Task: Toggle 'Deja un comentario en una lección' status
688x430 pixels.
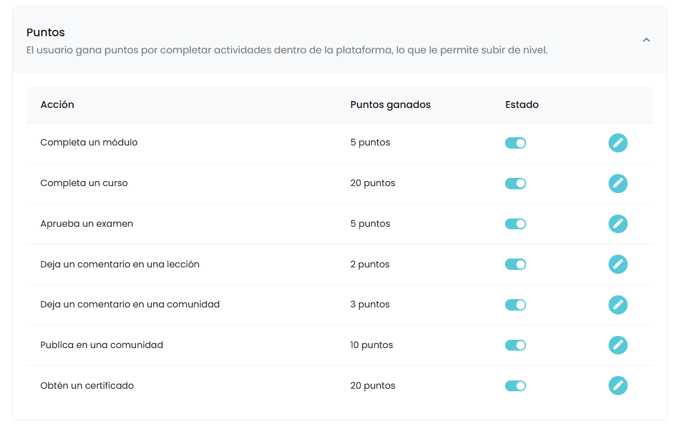Action: 515,264
